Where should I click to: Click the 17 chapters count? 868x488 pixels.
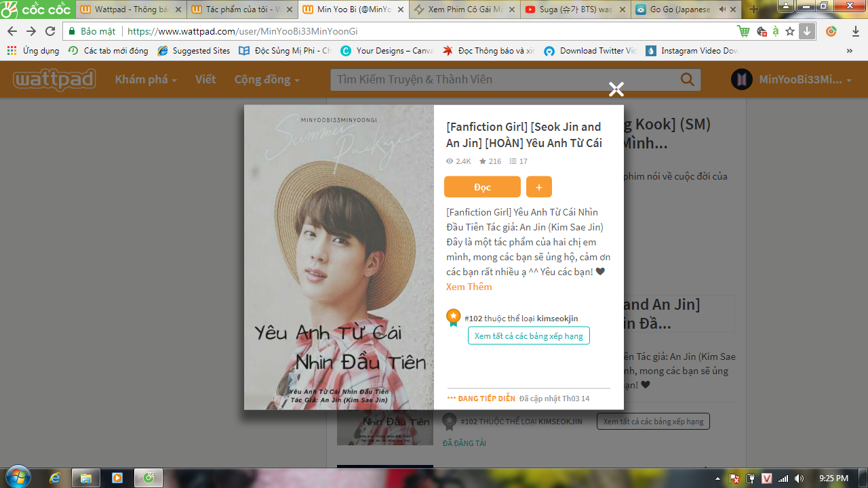[518, 161]
